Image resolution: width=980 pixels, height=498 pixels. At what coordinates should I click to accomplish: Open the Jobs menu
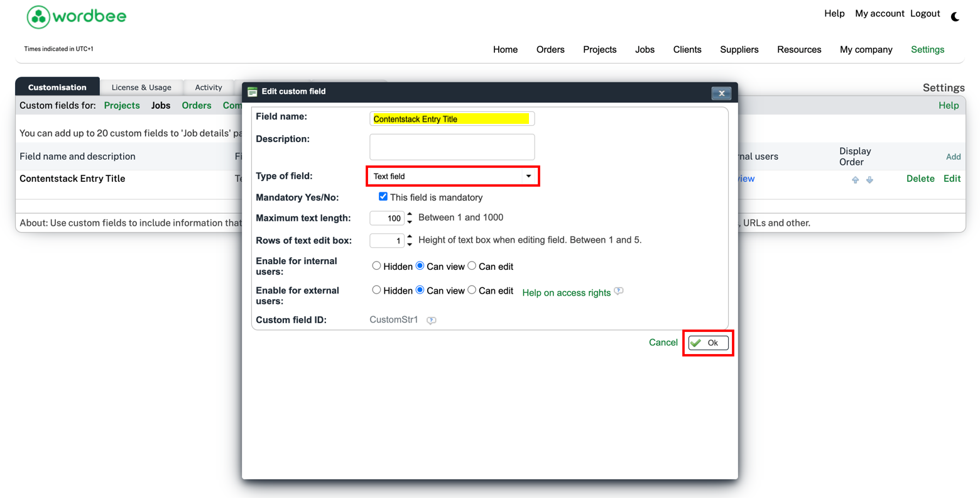(645, 50)
